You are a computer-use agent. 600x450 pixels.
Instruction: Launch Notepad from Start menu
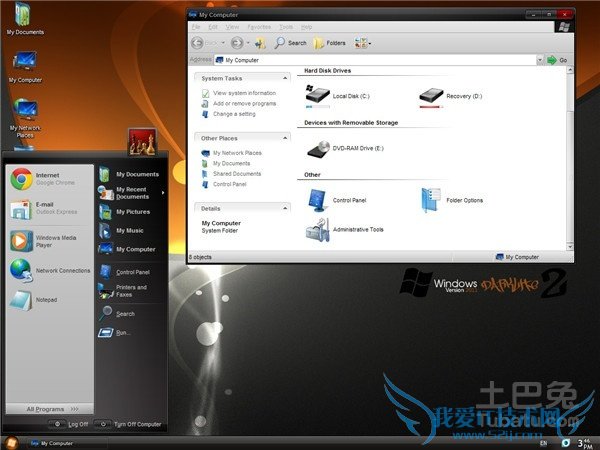click(34, 300)
